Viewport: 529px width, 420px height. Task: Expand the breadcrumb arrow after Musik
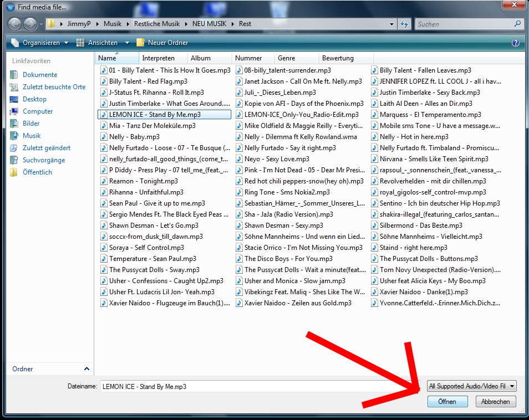128,24
